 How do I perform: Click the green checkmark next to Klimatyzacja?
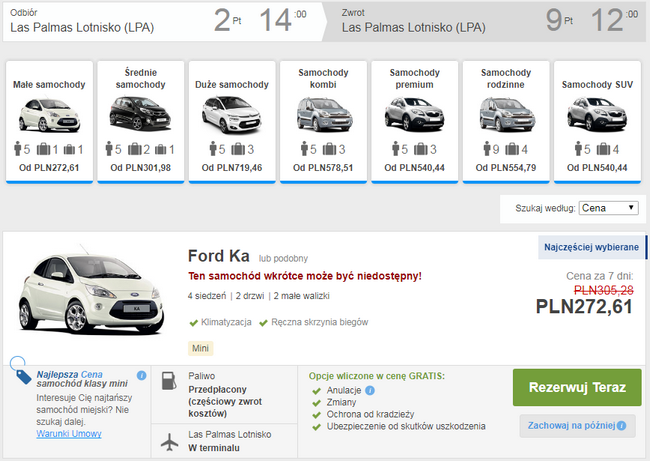[x=193, y=323]
